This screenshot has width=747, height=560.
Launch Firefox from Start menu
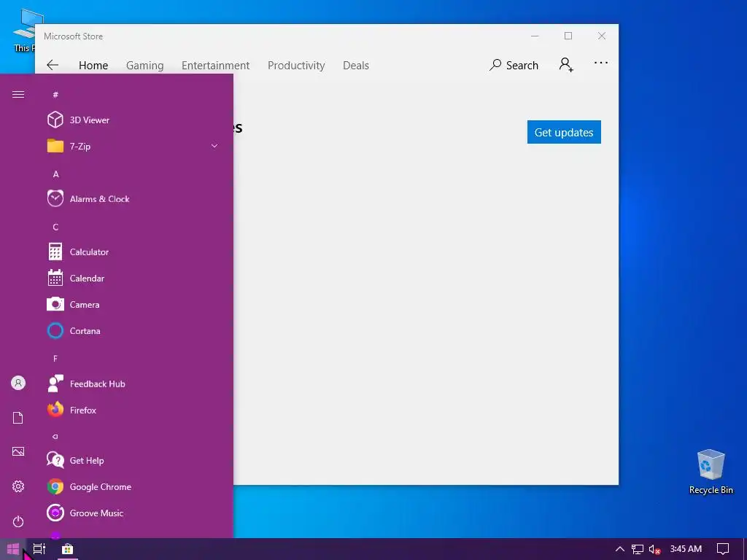[x=133, y=410]
